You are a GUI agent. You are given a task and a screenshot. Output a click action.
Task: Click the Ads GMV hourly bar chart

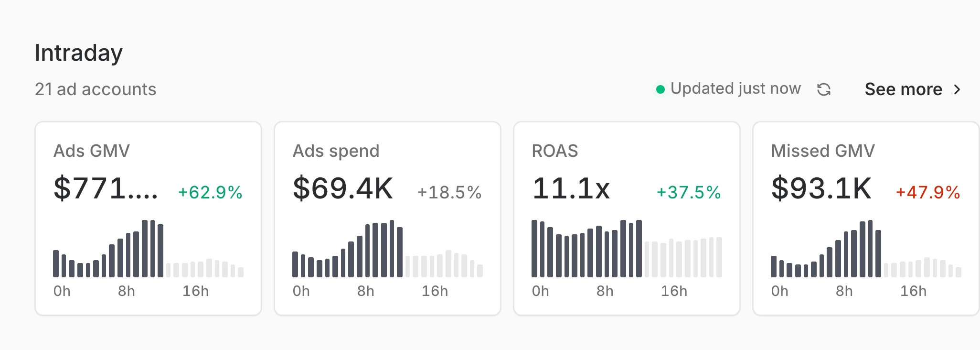click(149, 249)
